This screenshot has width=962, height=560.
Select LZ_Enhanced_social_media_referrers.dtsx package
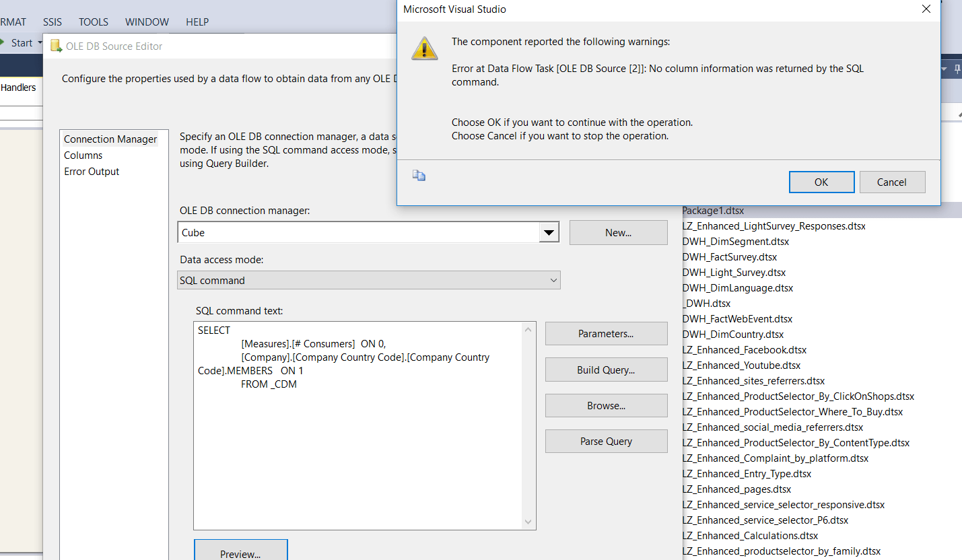pos(773,427)
